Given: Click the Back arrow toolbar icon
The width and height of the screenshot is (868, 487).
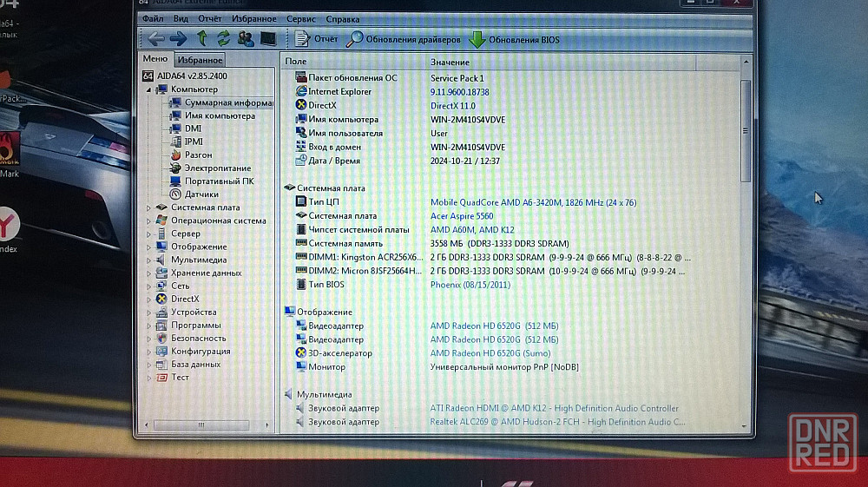Looking at the screenshot, I should pos(156,39).
